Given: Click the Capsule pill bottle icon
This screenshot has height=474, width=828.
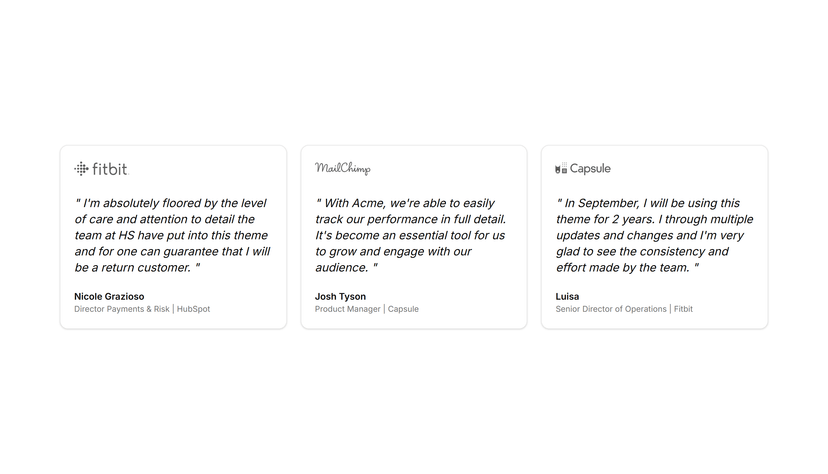Looking at the screenshot, I should (561, 168).
